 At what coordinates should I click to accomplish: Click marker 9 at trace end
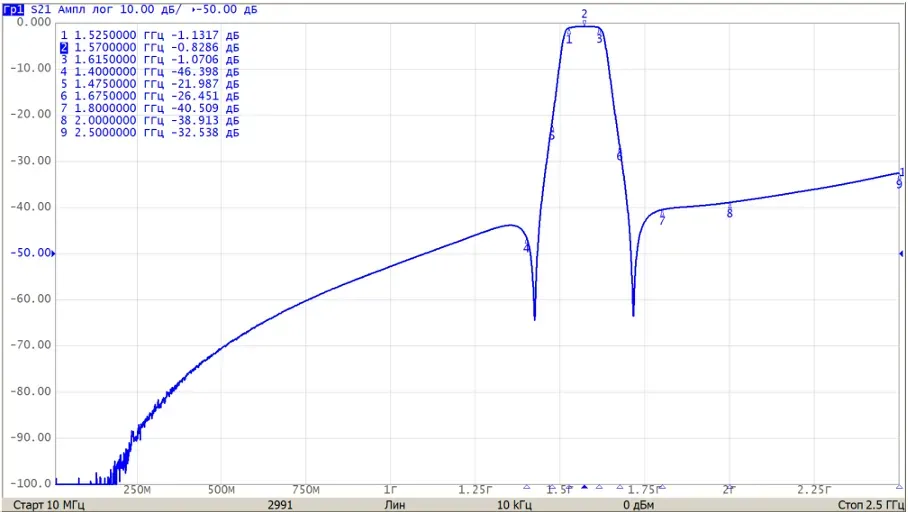(899, 184)
